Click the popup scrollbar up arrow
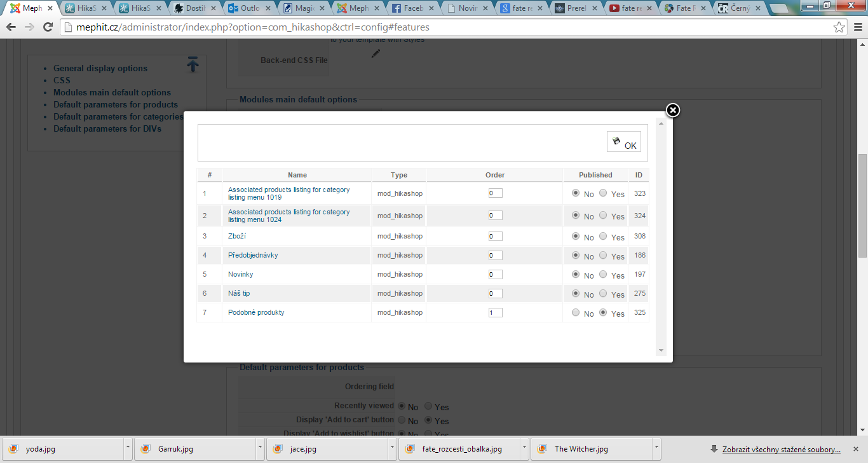Screen dimensions: 868x463 [661, 123]
